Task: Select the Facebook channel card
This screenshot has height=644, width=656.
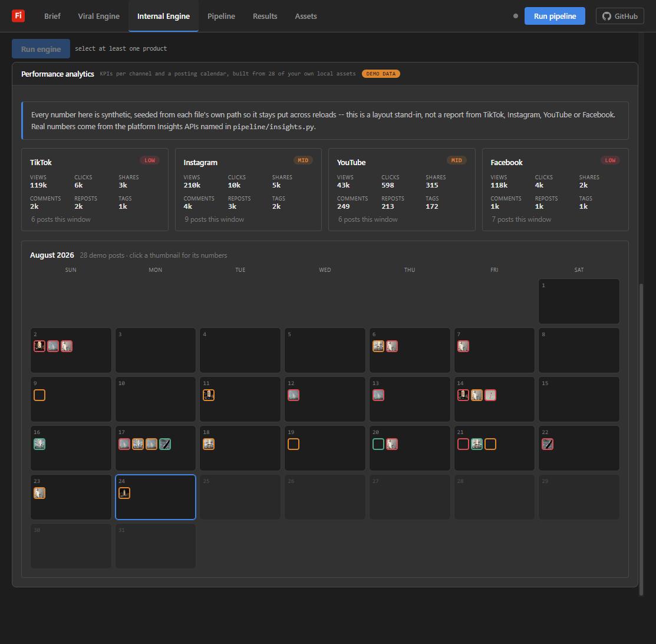Action: click(x=555, y=189)
